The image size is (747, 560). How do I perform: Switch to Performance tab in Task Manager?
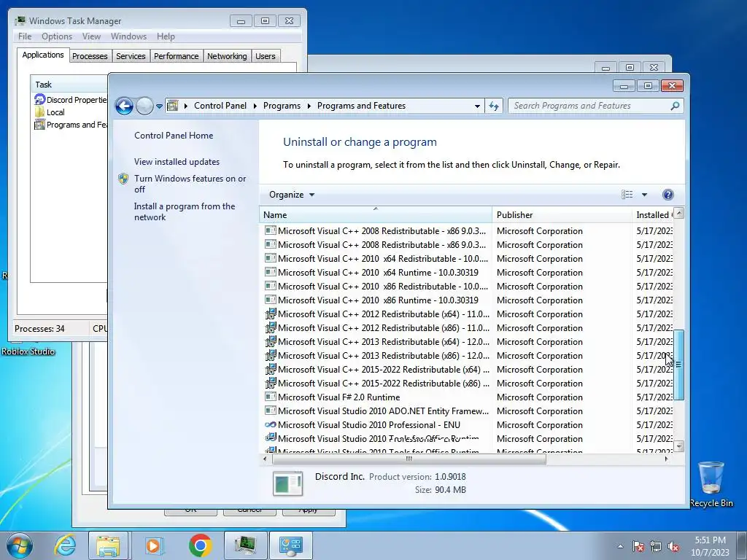[x=176, y=56]
